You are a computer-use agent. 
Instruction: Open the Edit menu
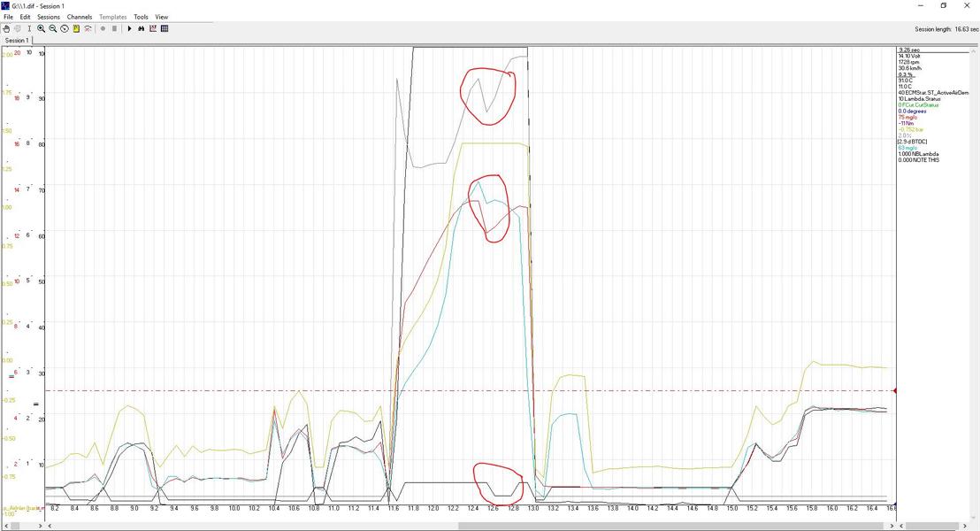pyautogui.click(x=25, y=17)
